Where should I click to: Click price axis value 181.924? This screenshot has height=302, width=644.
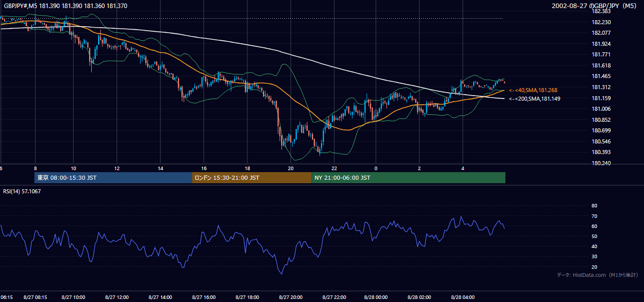(601, 44)
